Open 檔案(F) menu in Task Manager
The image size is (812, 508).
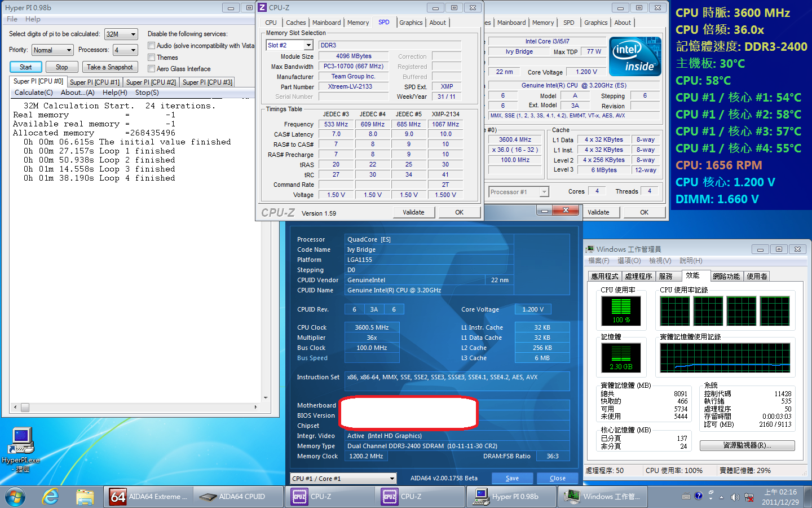pyautogui.click(x=598, y=261)
